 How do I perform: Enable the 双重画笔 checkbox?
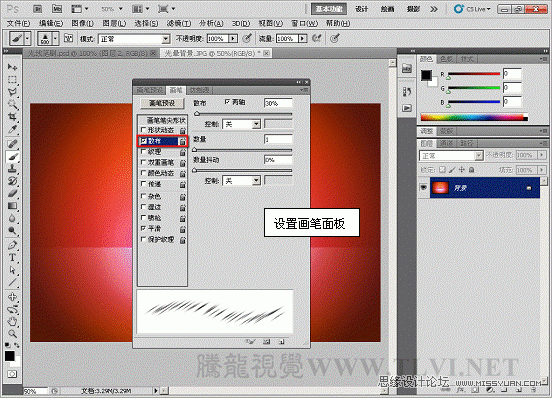click(143, 163)
